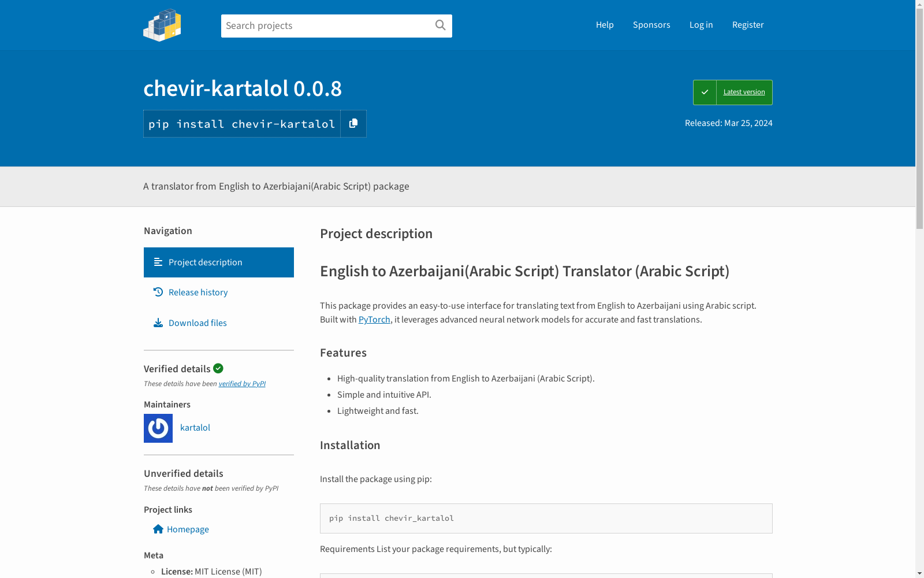Viewport: 924px width, 578px height.
Task: Click the Latest version link
Action: (x=744, y=92)
